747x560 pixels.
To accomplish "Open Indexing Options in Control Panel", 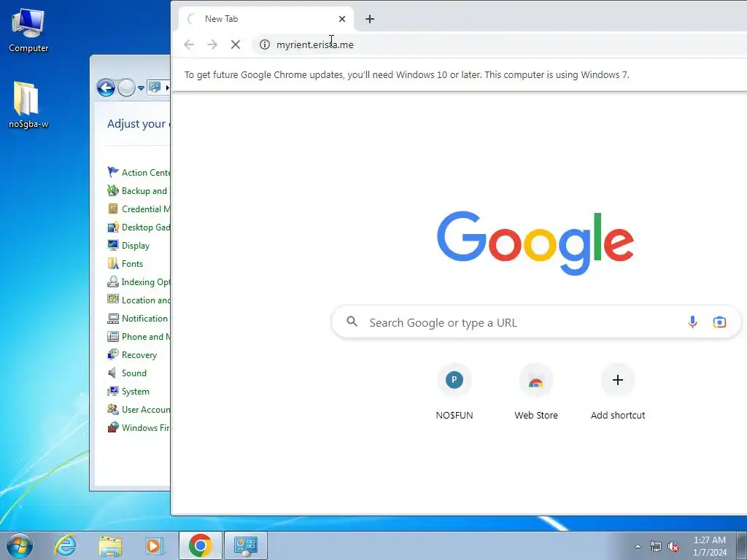I will 139,282.
